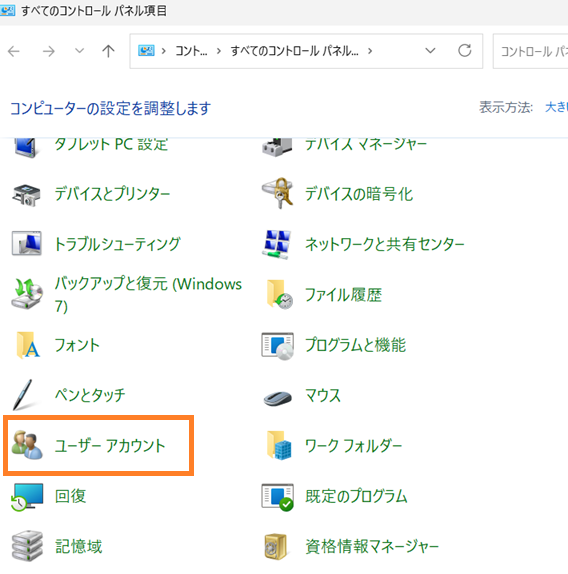This screenshot has width=568, height=574.
Task: Expand chevron before コント... breadcrumb
Action: click(x=164, y=51)
